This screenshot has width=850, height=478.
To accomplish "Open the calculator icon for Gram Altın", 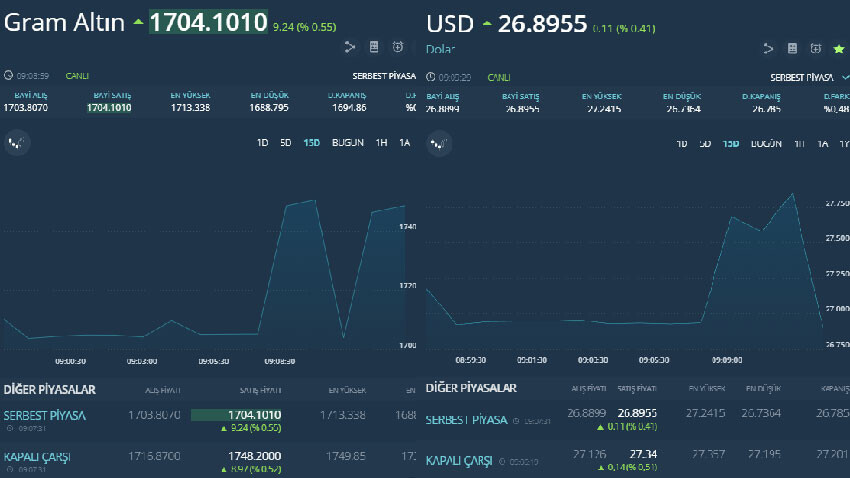I will (x=374, y=47).
